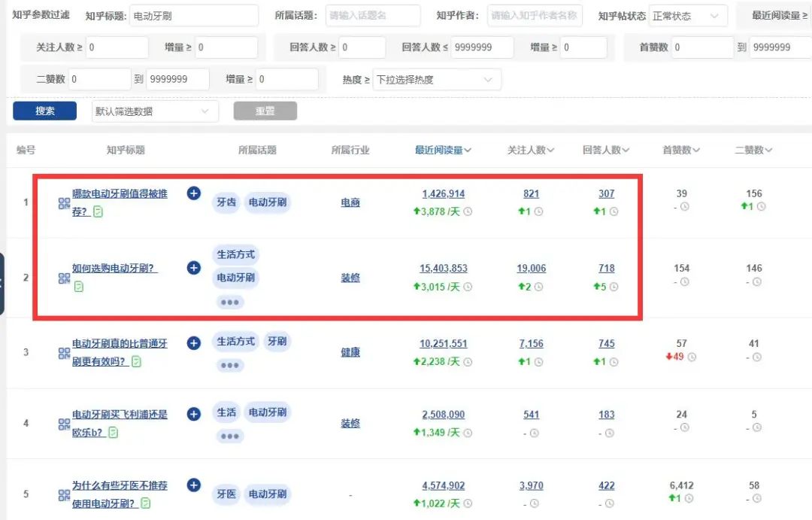
Task: Click the blue 搜索 button
Action: [45, 111]
